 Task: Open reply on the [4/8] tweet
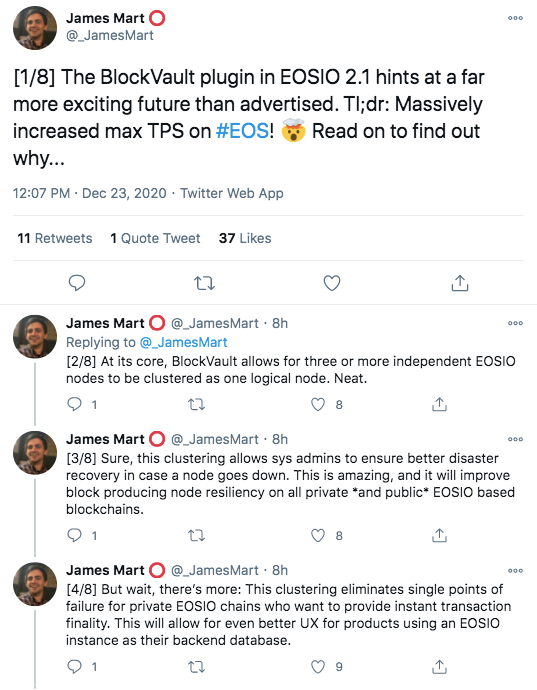[x=74, y=667]
